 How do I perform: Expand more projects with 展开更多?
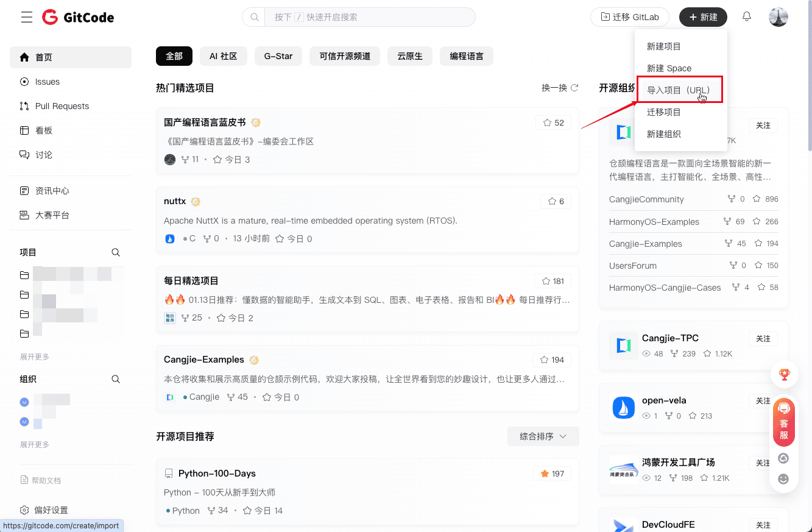click(35, 356)
